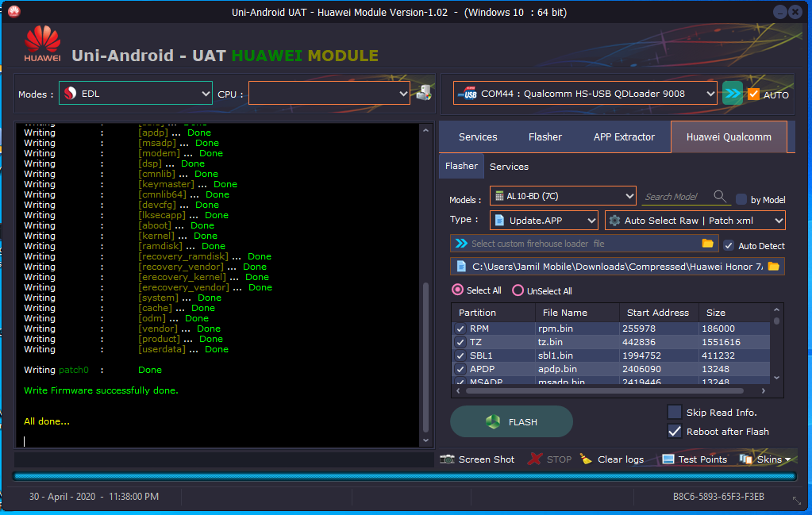Click the STOP button label

click(x=560, y=459)
